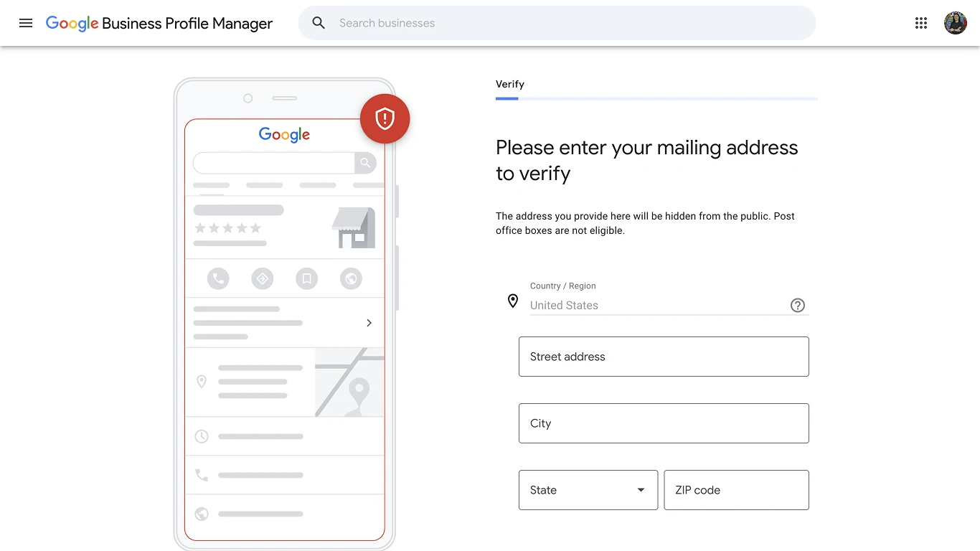Click the Verify progress bar
980x551 pixels.
[656, 98]
